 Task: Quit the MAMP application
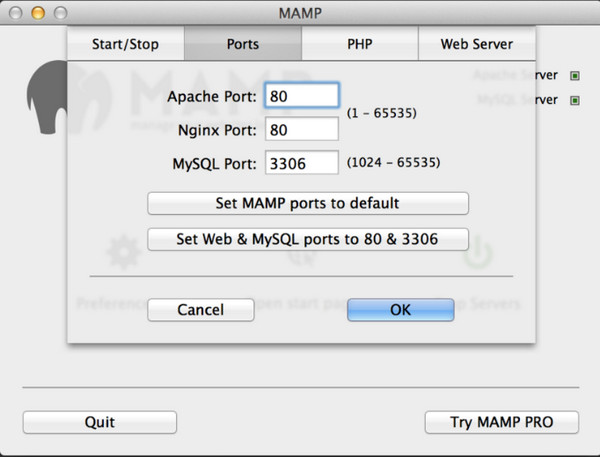100,422
